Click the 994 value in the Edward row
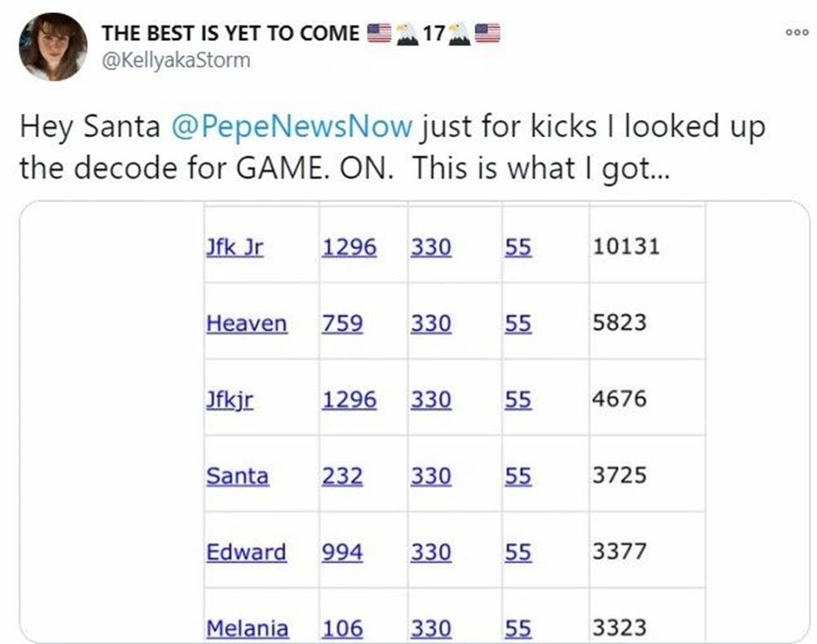This screenshot has width=817, height=644. 342,552
